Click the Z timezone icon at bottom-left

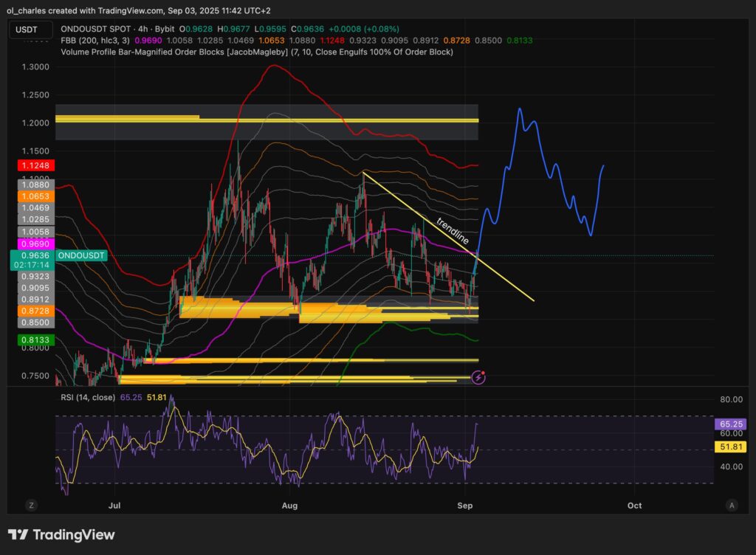32,506
